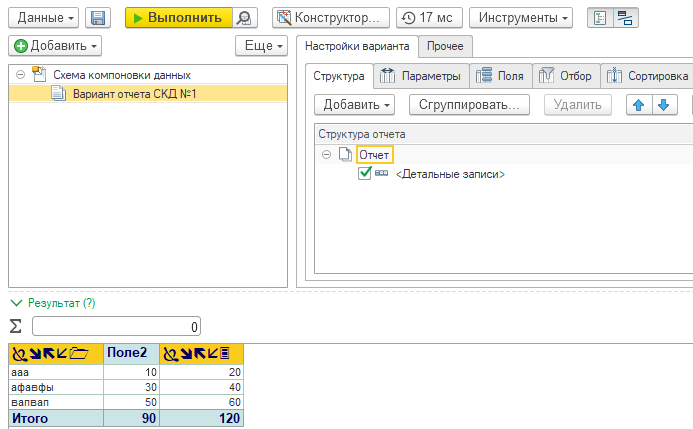693x429 pixels.
Task: Click the Сгруппировать button
Action: tap(470, 104)
